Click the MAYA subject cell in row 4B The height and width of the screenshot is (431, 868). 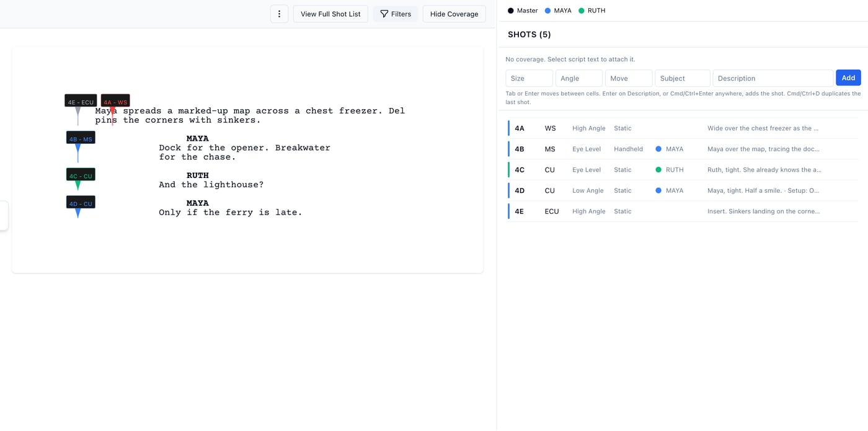point(670,149)
